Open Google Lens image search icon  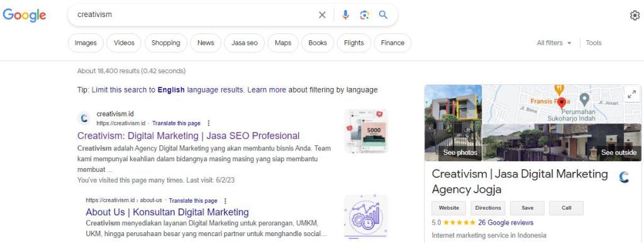[364, 15]
